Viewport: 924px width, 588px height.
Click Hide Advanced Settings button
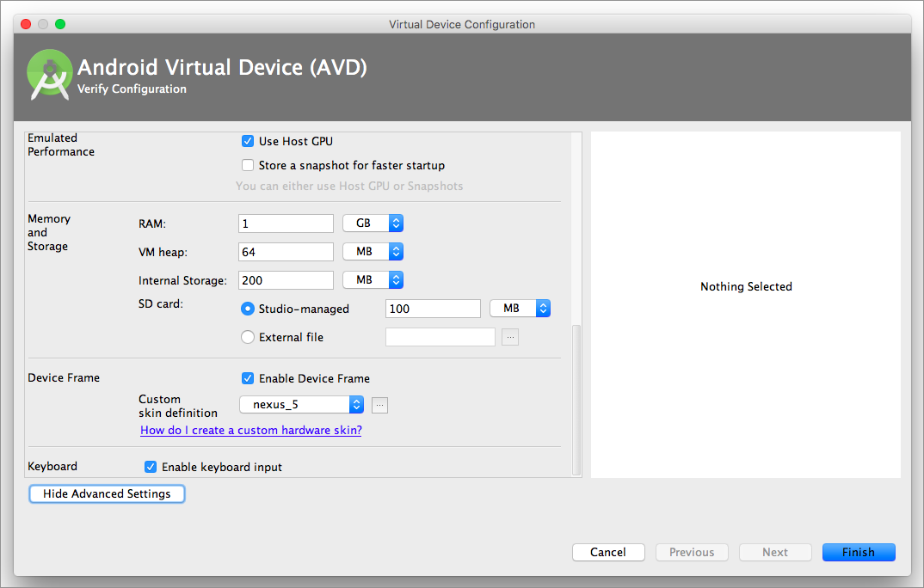pos(107,494)
